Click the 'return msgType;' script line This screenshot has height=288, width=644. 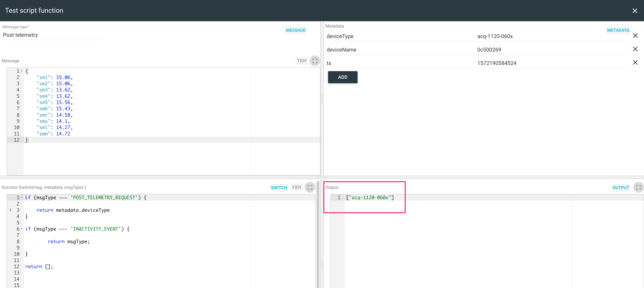tap(68, 242)
